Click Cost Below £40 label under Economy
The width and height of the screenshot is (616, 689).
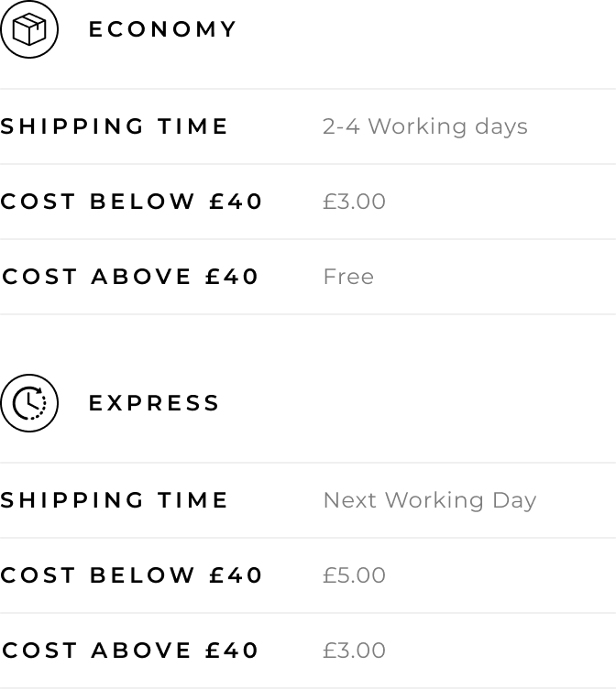coord(131,202)
